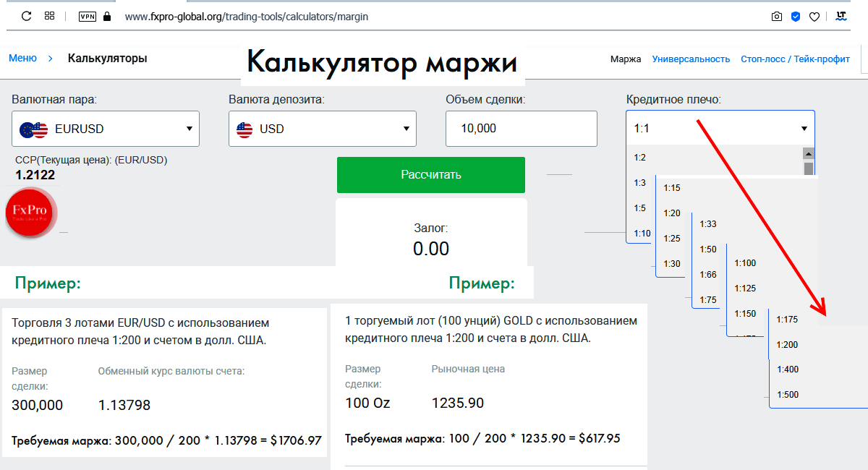Image resolution: width=868 pixels, height=470 pixels.
Task: Click the red FxPro logo
Action: [31, 213]
